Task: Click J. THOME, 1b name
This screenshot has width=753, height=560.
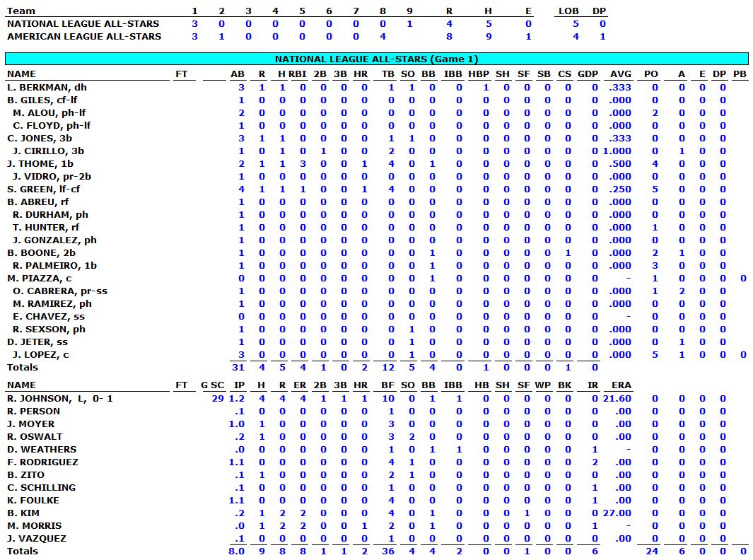Action: click(x=40, y=164)
